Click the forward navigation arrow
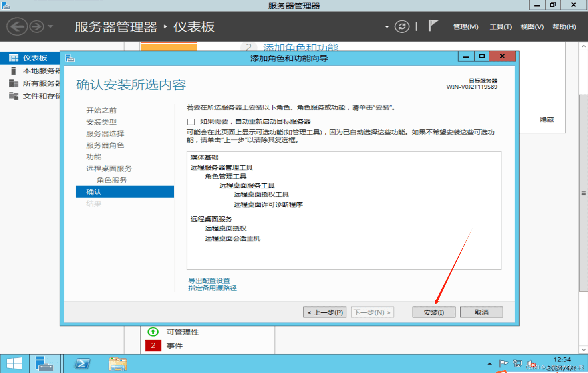Viewport: 588px width, 373px height. coord(37,27)
